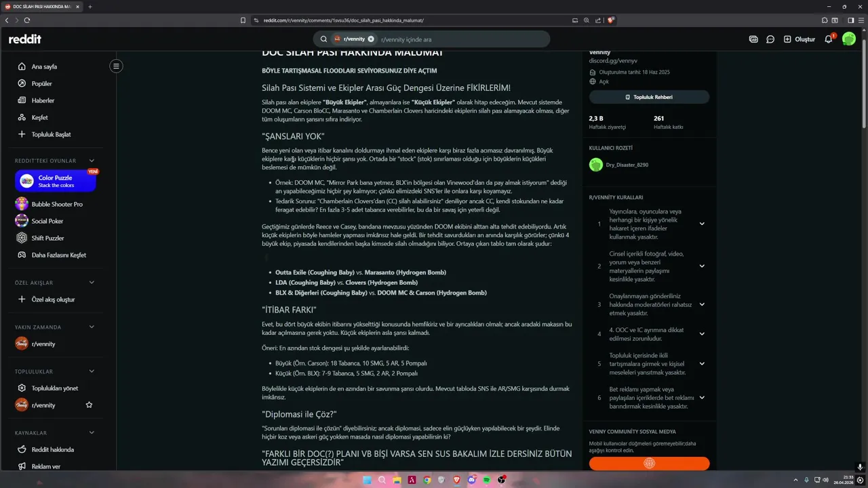Remove the r/vennity search filter chip

click(371, 39)
